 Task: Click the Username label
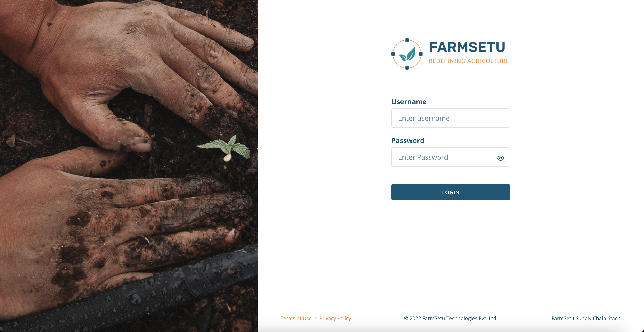409,102
